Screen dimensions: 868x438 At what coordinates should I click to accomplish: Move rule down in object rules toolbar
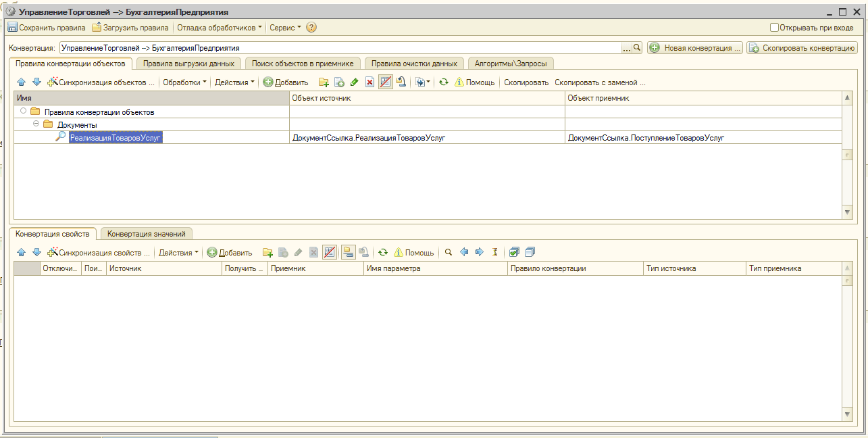36,82
